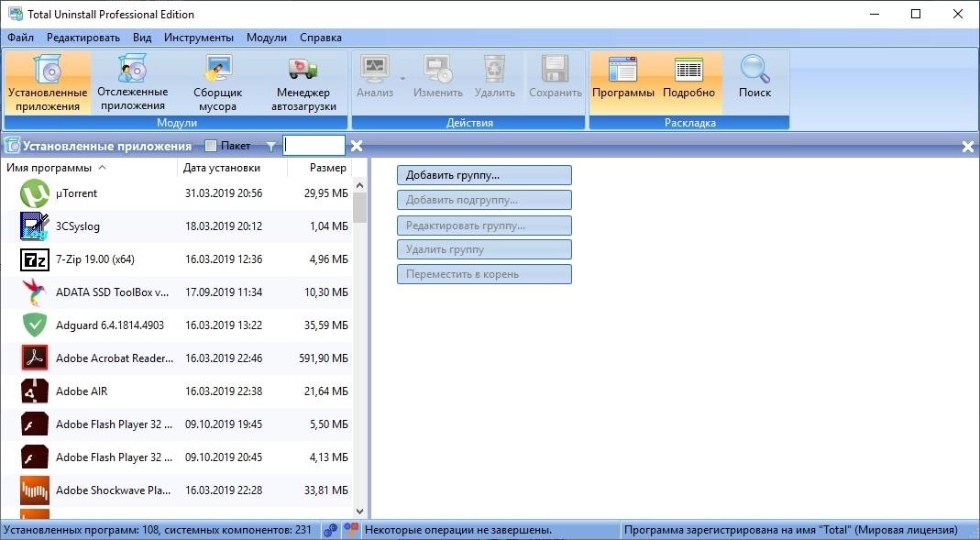The width and height of the screenshot is (980, 540).
Task: Click the 21,64 МБ size cell
Action: pos(326,391)
